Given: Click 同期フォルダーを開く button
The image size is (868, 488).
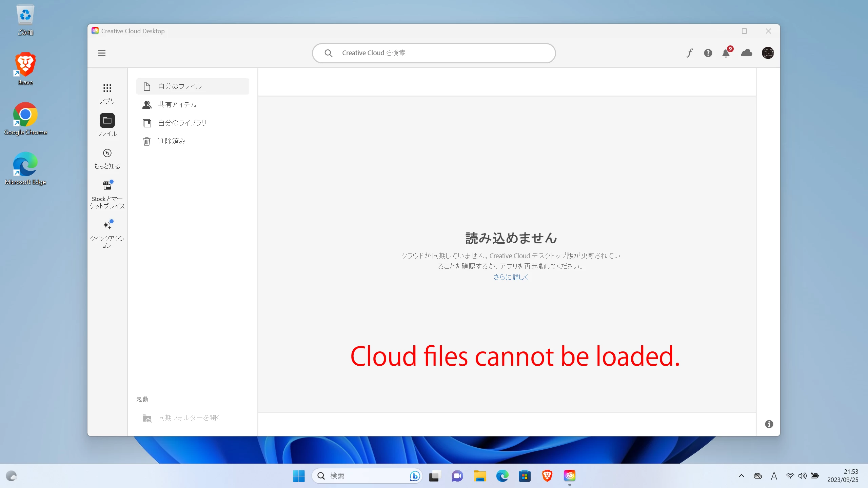Looking at the screenshot, I should point(189,418).
